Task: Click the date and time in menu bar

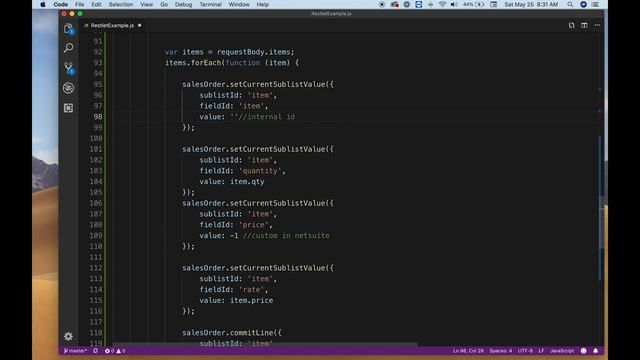Action: (x=531, y=4)
